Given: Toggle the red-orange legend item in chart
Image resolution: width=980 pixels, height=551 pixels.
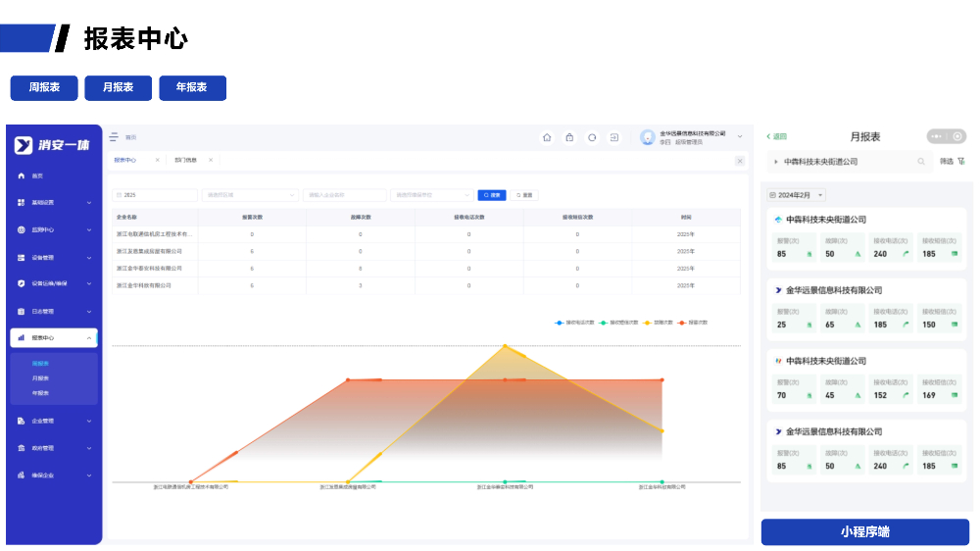Looking at the screenshot, I should point(693,323).
